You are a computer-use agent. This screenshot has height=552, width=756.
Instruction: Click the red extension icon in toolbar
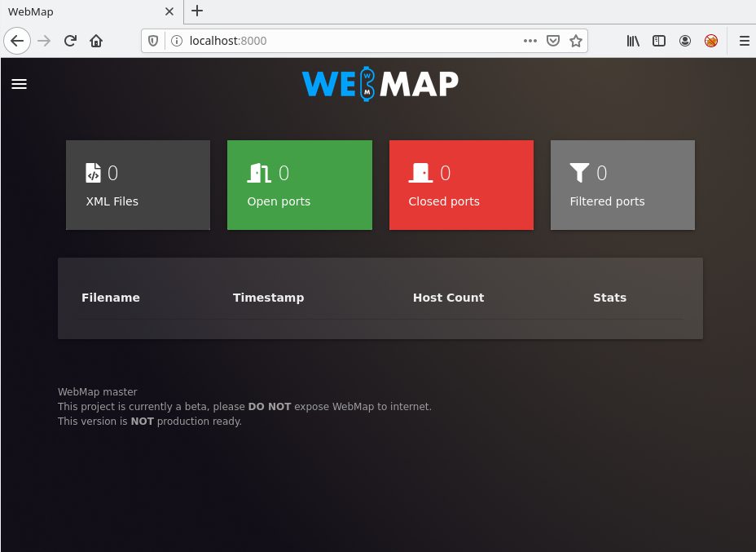[x=711, y=41]
